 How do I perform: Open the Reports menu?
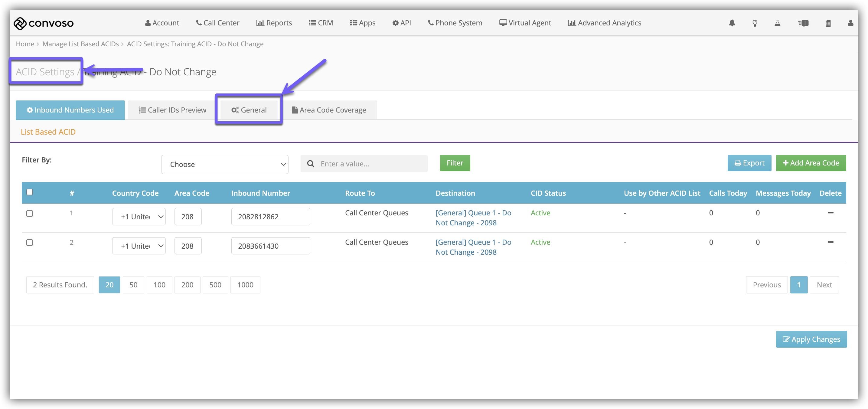tap(274, 23)
